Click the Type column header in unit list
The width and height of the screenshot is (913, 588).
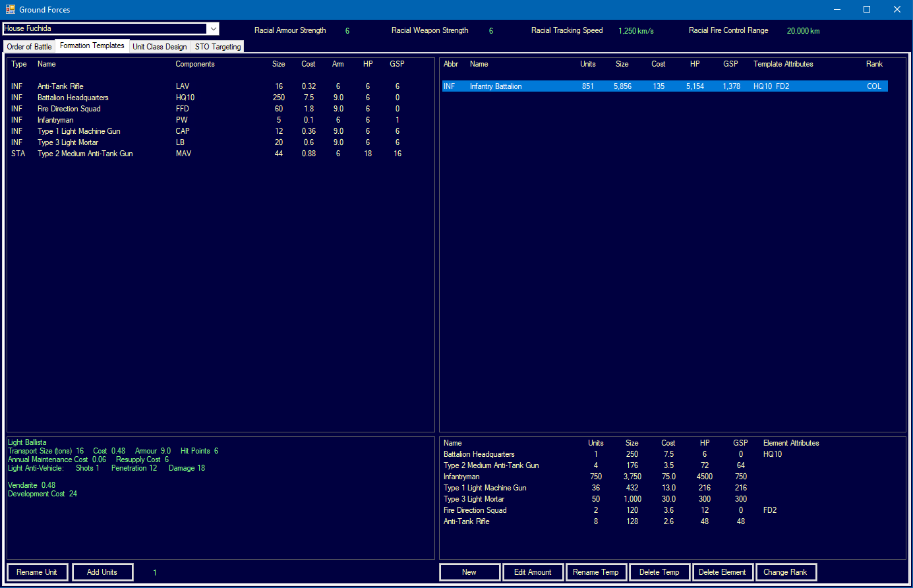(x=19, y=64)
